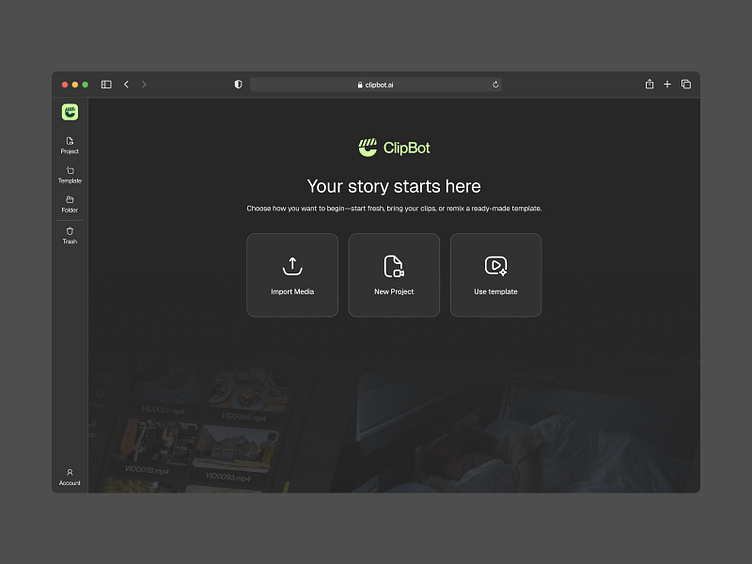Viewport: 752px width, 564px height.
Task: Toggle the browser sidebar panel icon
Action: coord(106,84)
